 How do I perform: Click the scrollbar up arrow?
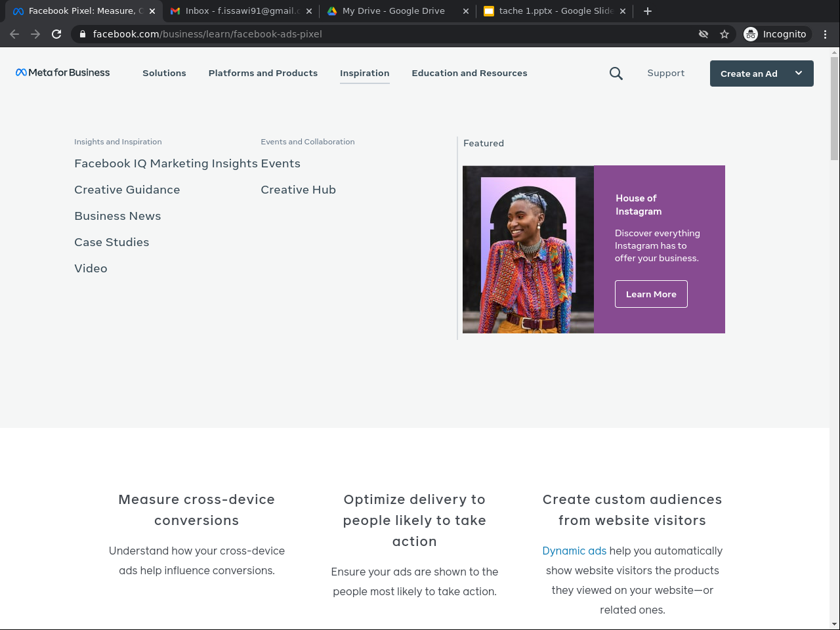[834, 52]
